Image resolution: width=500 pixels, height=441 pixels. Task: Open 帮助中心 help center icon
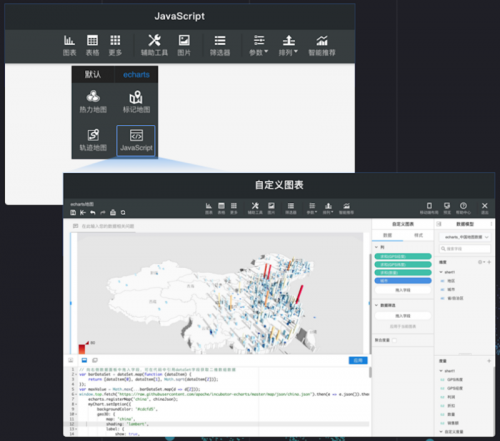coord(463,208)
